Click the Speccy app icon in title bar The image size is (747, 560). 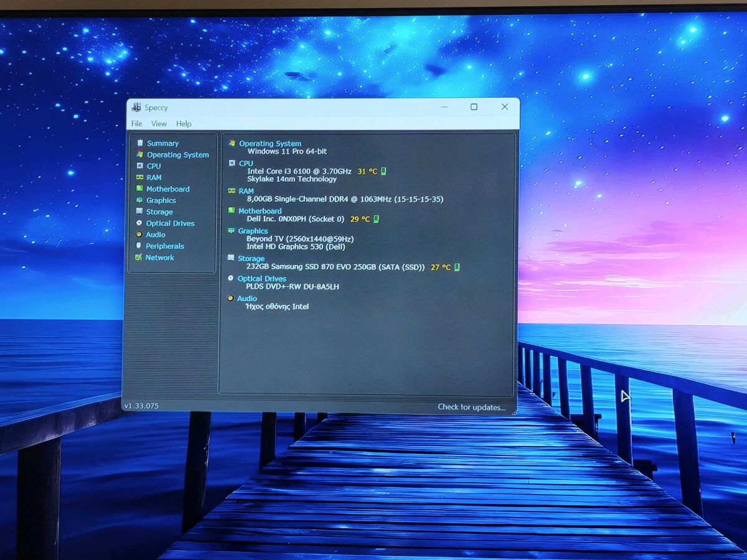pyautogui.click(x=136, y=107)
